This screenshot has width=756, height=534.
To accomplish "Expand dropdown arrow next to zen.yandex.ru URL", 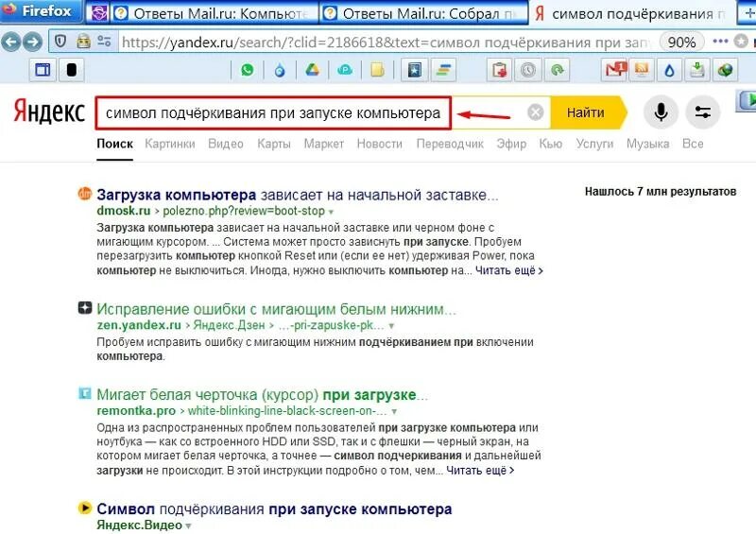I will [x=391, y=326].
